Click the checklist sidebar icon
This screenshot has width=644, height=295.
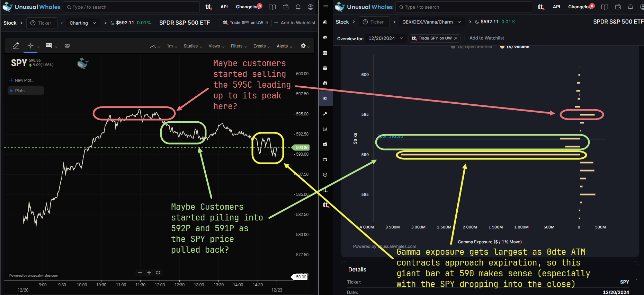(325, 144)
